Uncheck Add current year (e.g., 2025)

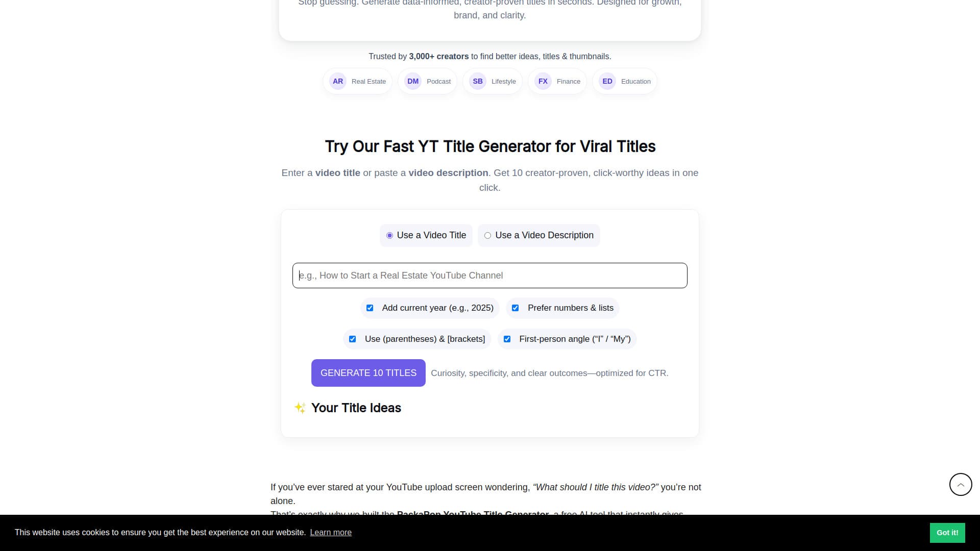[x=370, y=308]
